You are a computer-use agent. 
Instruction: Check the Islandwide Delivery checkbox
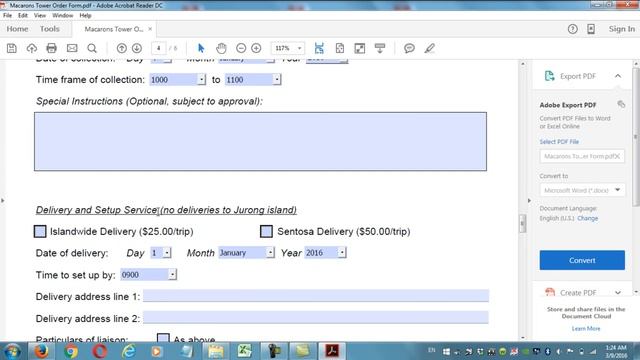point(40,231)
